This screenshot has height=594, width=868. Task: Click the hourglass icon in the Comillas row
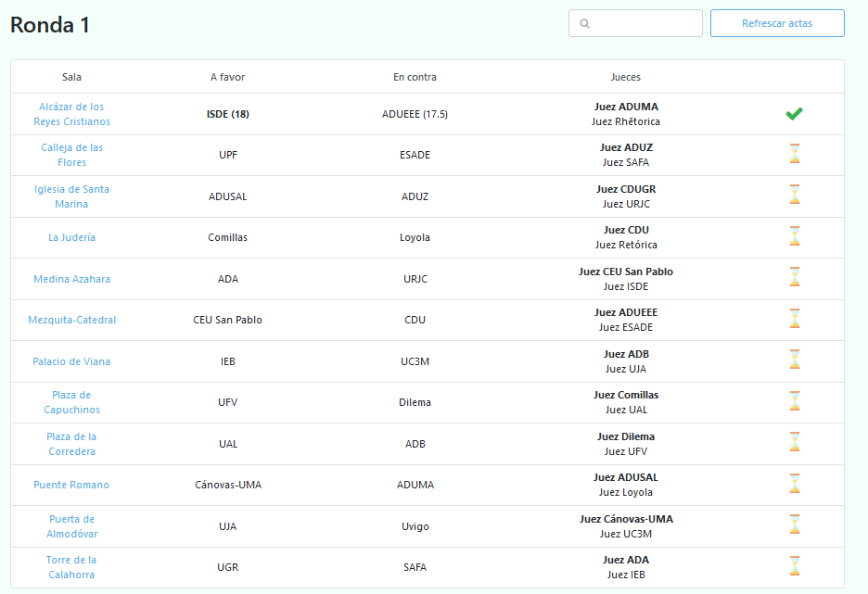795,236
